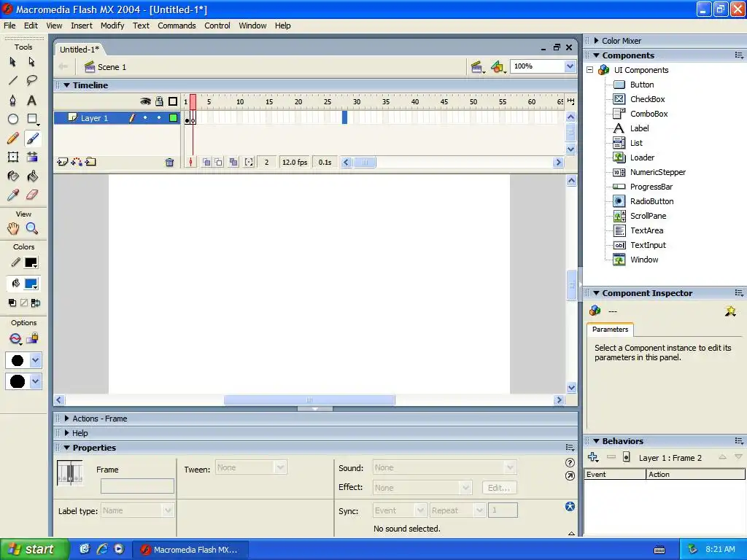The height and width of the screenshot is (560, 747).
Task: Click the Add Motion Guide icon
Action: point(76,162)
